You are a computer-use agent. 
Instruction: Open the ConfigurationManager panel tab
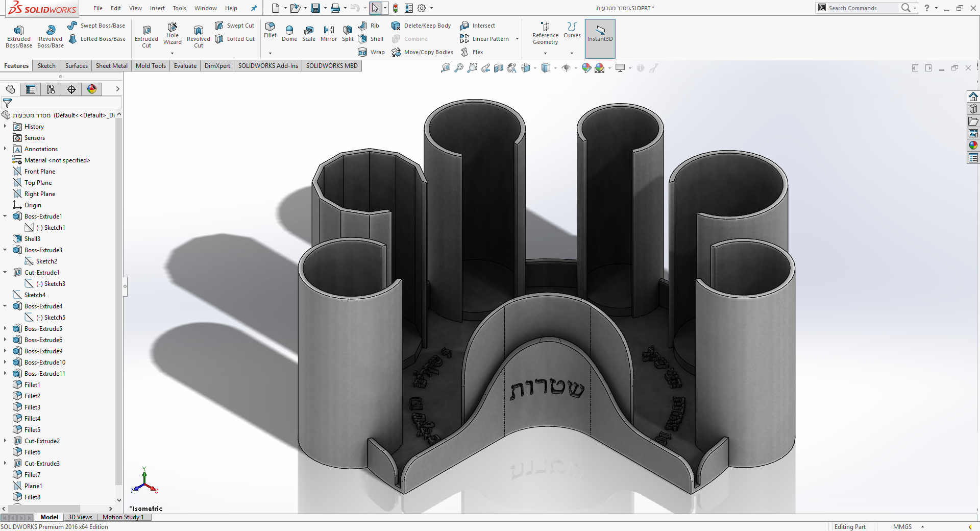click(51, 89)
